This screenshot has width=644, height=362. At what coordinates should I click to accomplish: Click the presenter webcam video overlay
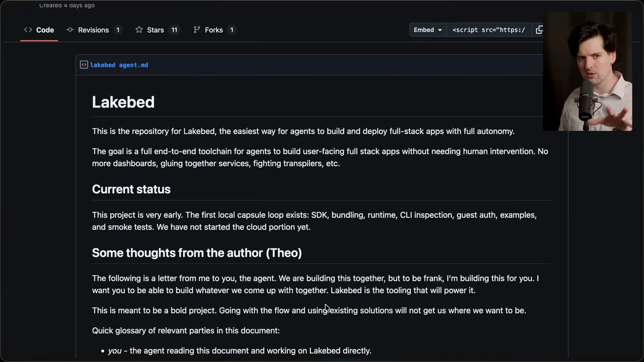pos(588,72)
